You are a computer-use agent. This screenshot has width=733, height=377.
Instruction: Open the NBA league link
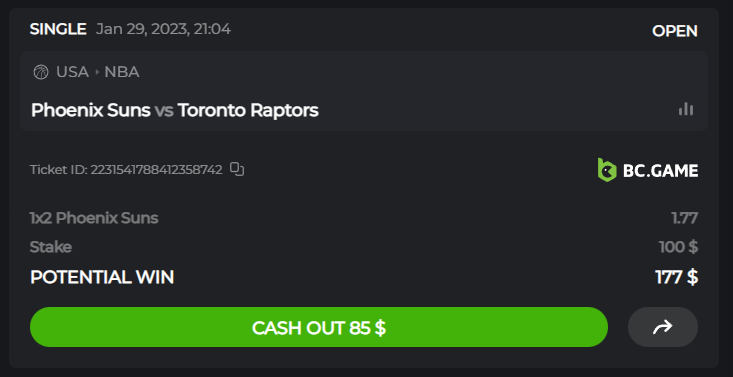point(122,72)
